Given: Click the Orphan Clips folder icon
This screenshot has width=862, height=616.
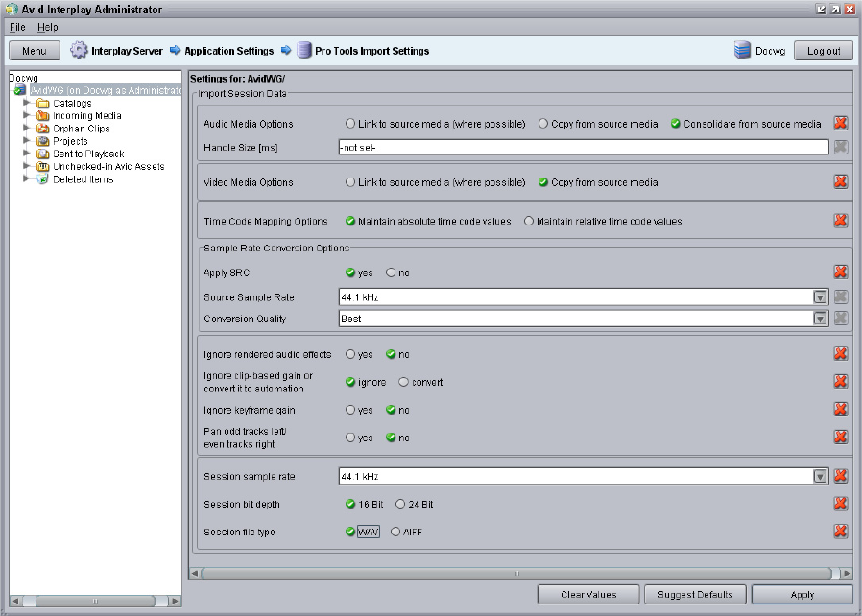Looking at the screenshot, I should [43, 128].
